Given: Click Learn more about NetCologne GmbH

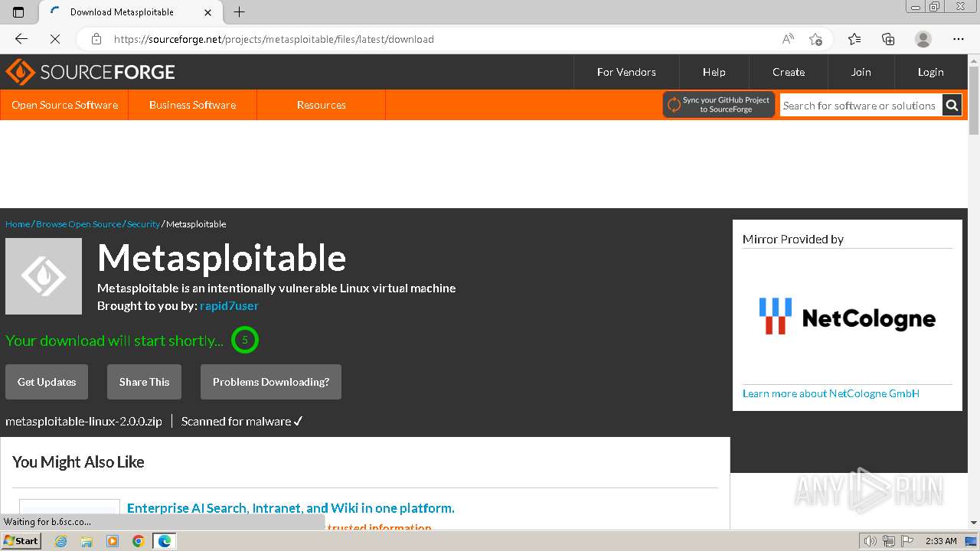Looking at the screenshot, I should pos(831,393).
